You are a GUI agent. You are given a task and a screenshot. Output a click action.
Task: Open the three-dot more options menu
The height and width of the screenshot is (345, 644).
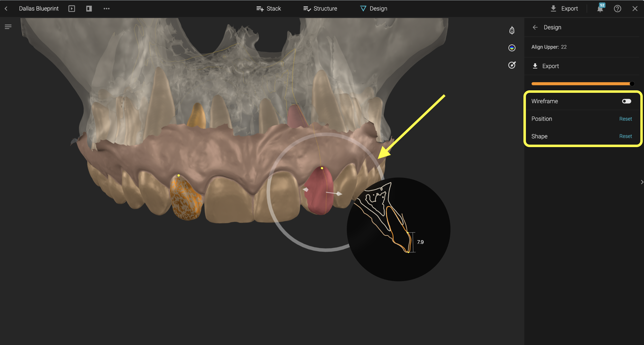tap(107, 8)
